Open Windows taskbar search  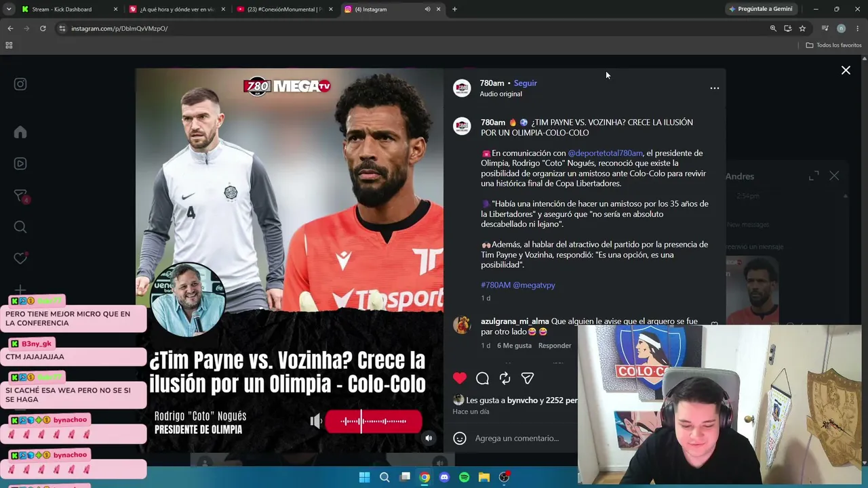(384, 477)
